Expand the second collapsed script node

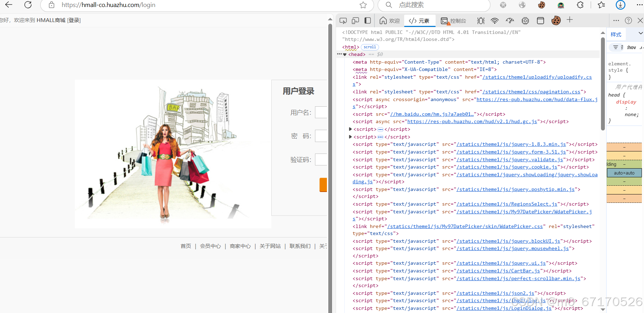350,137
